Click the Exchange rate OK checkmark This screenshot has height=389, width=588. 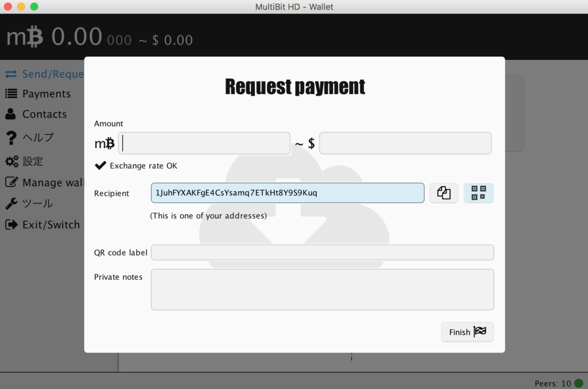(100, 165)
